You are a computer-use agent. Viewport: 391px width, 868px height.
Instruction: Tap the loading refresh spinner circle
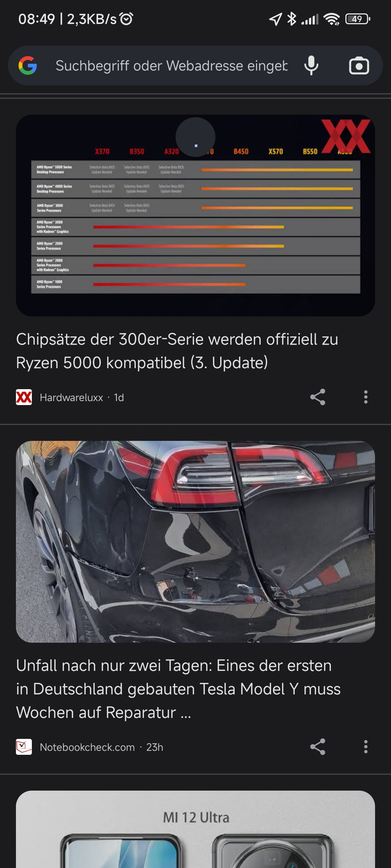pos(195,137)
